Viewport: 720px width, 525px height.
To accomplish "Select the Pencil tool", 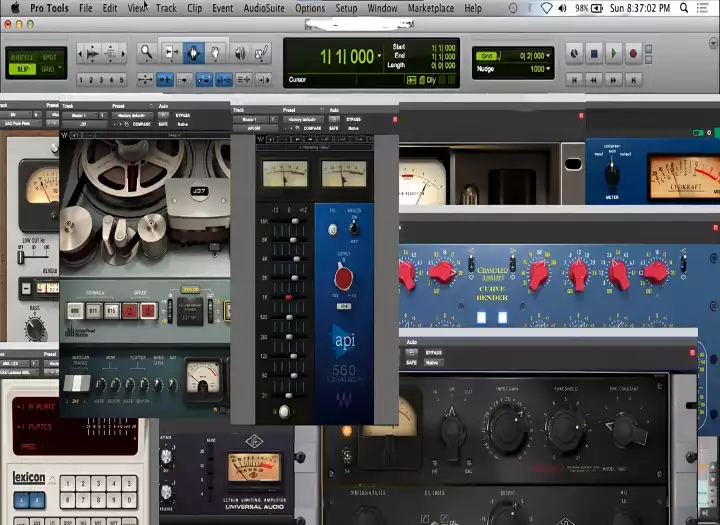I will coord(261,53).
